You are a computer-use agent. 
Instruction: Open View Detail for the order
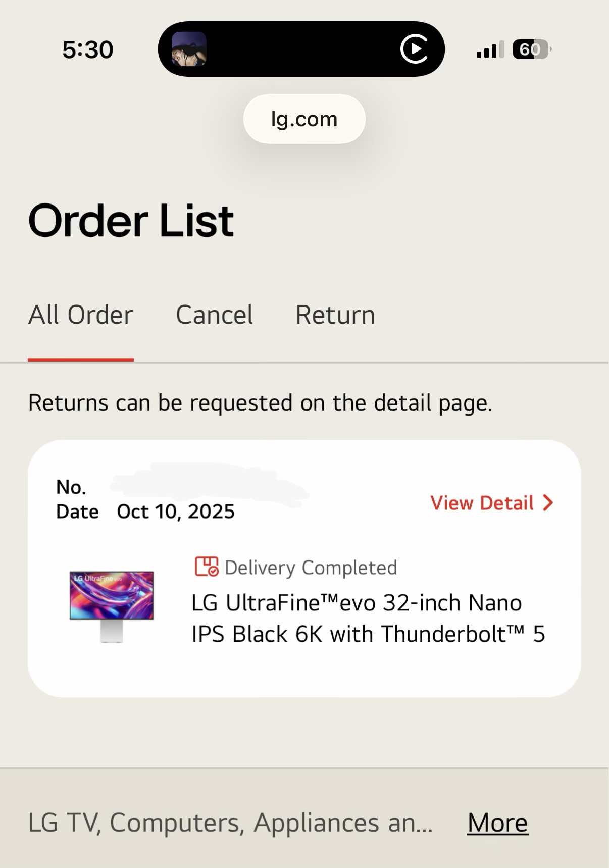(x=482, y=503)
